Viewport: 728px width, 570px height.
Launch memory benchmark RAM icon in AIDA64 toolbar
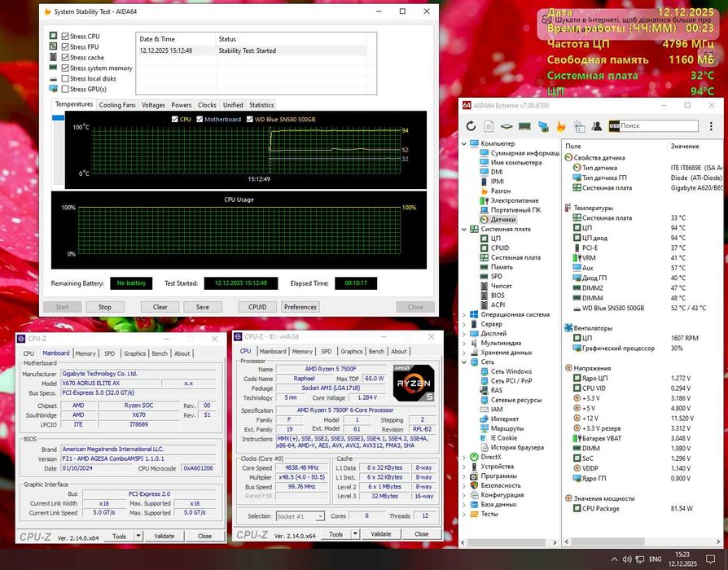pos(524,125)
